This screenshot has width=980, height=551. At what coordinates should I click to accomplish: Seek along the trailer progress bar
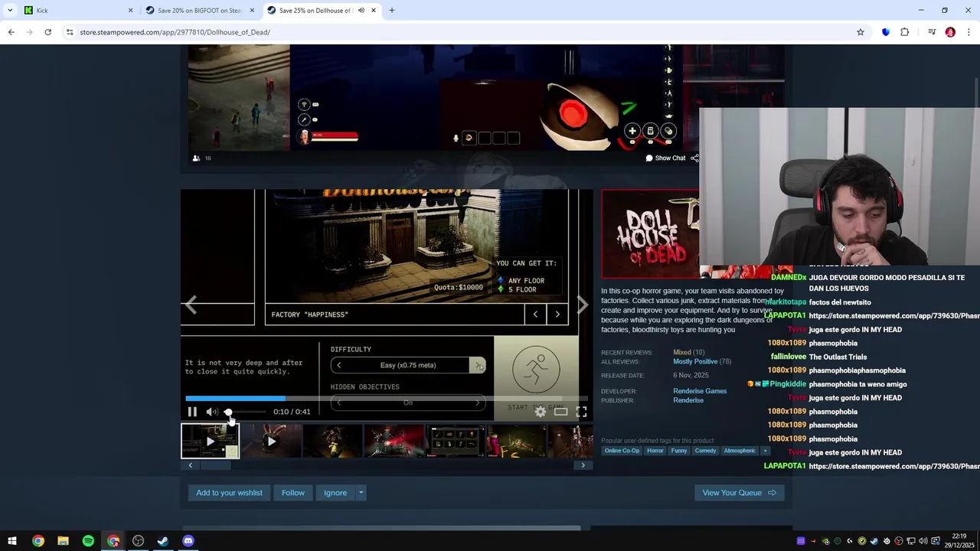click(386, 398)
